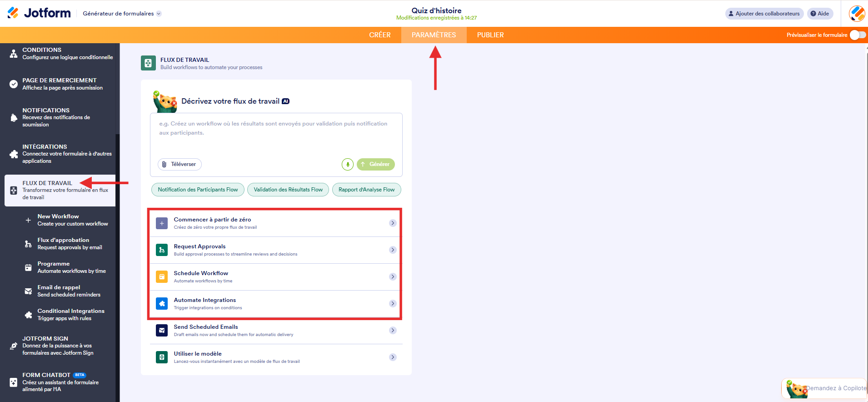
Task: Toggle Prévisualiser le formulaire switch
Action: point(858,35)
